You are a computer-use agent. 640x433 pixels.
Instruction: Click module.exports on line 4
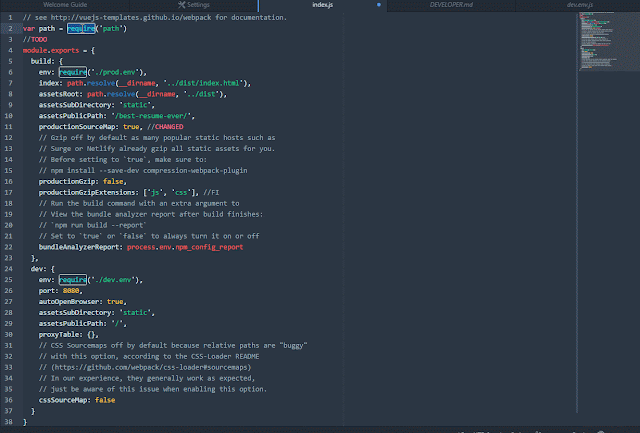tap(51, 51)
